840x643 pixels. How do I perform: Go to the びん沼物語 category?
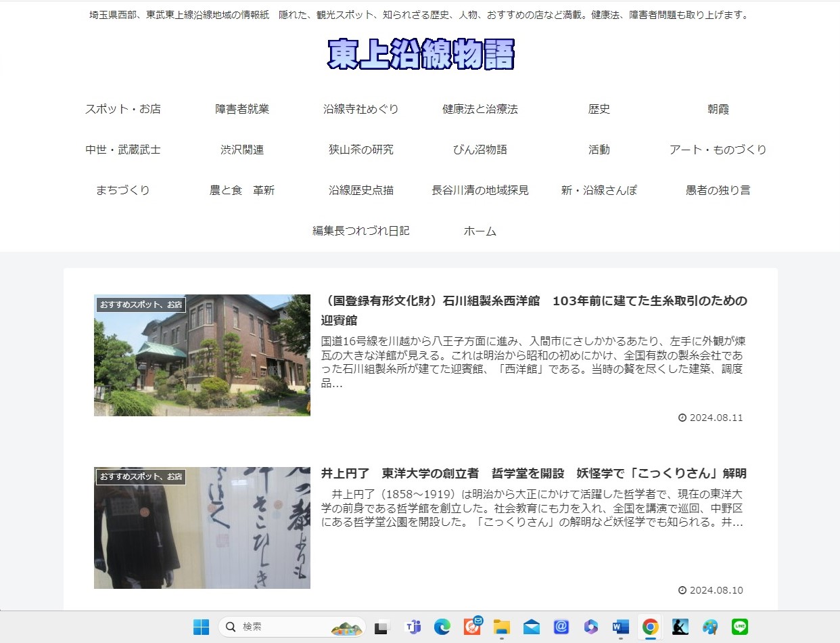point(480,150)
